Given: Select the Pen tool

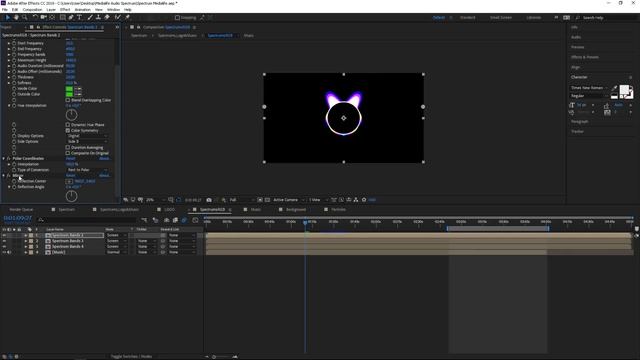Looking at the screenshot, I should pos(71,18).
